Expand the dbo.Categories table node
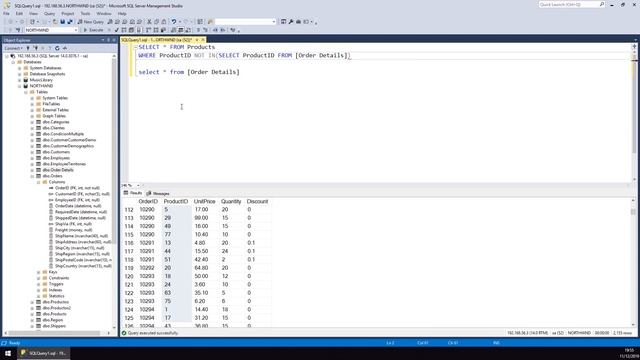This screenshot has height=360, width=640. click(32, 122)
